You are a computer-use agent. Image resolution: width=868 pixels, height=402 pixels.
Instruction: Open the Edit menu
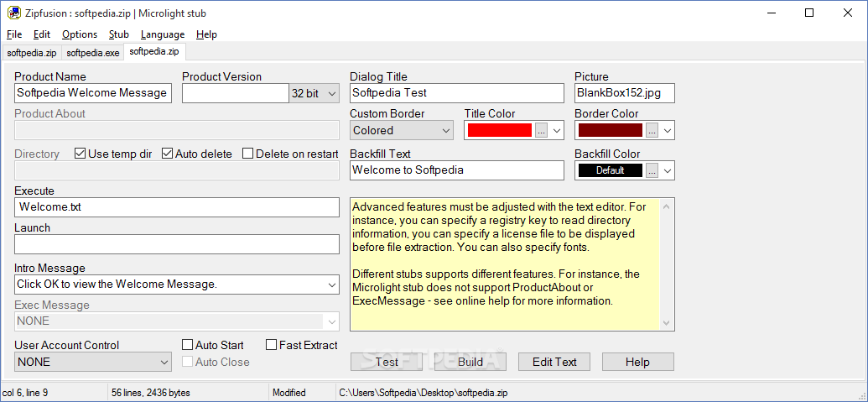[x=42, y=34]
